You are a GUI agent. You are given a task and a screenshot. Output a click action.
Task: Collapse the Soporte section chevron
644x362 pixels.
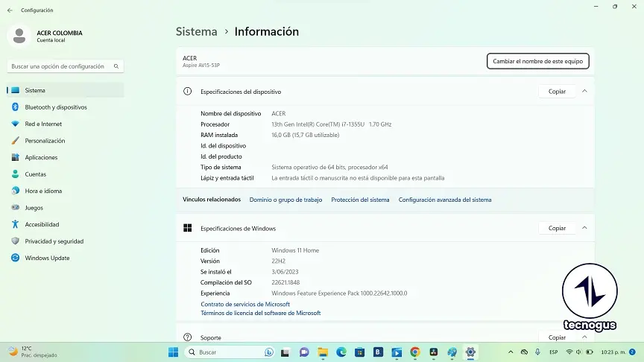(x=584, y=337)
